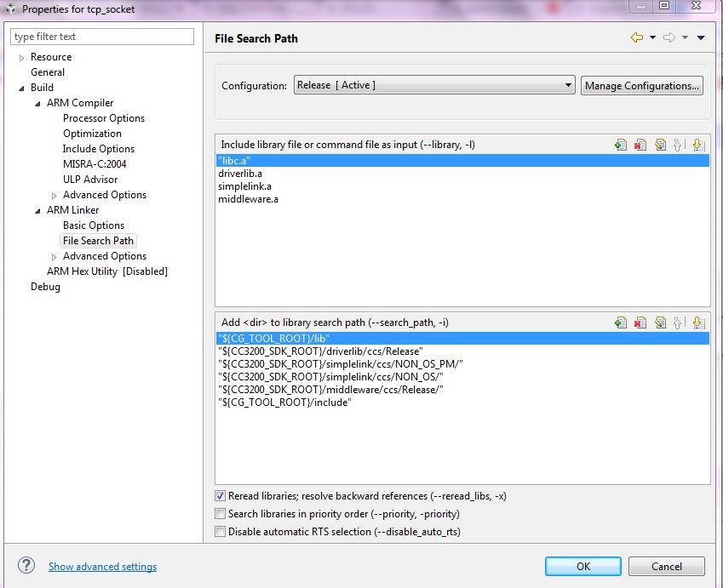Viewport: 723px width, 588px height.
Task: Collapse the ARM Compiler node
Action: (37, 104)
